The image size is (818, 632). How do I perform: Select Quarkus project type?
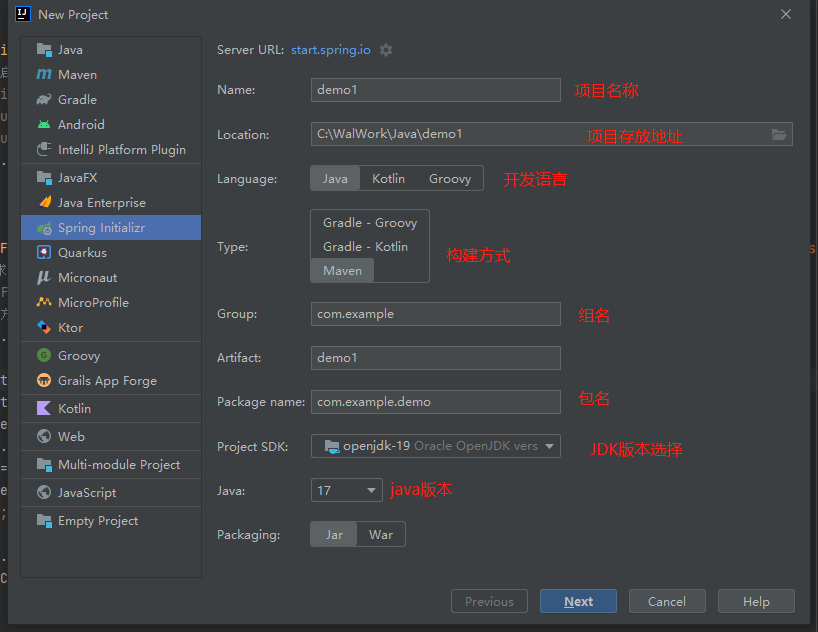[x=111, y=253]
